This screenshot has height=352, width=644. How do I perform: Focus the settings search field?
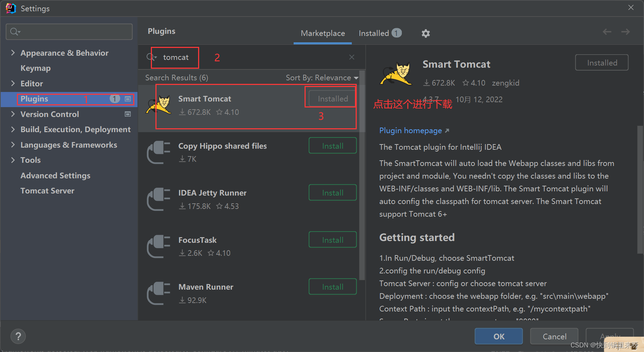(69, 32)
